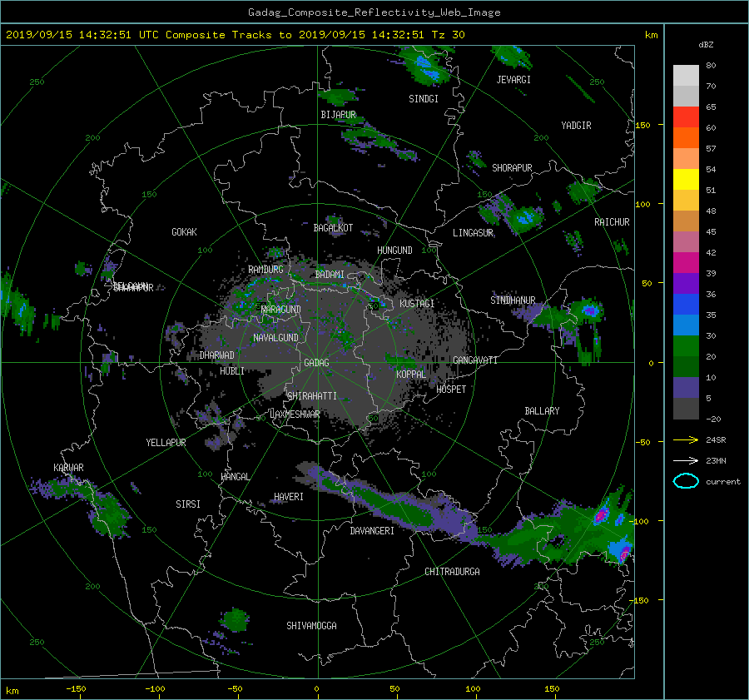Screen dimensions: 749x700
Task: Click the LAXMESHWAR label
Action: click(295, 415)
